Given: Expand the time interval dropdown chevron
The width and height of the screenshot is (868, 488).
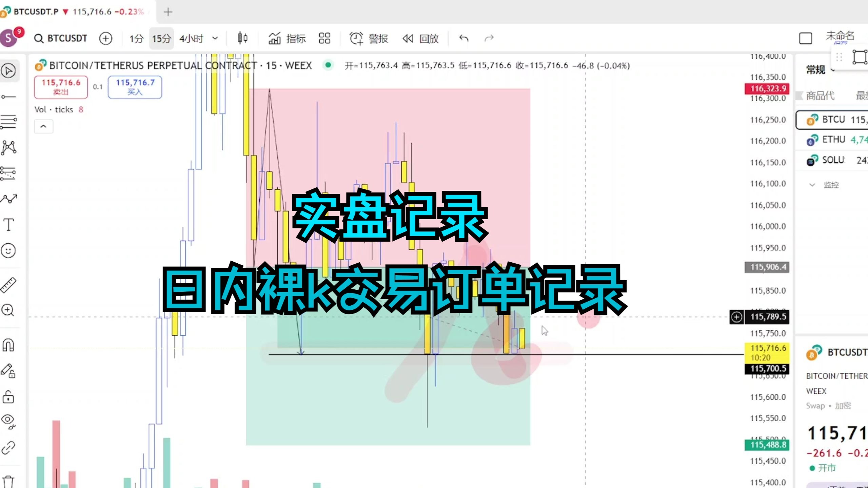Looking at the screenshot, I should pos(215,38).
